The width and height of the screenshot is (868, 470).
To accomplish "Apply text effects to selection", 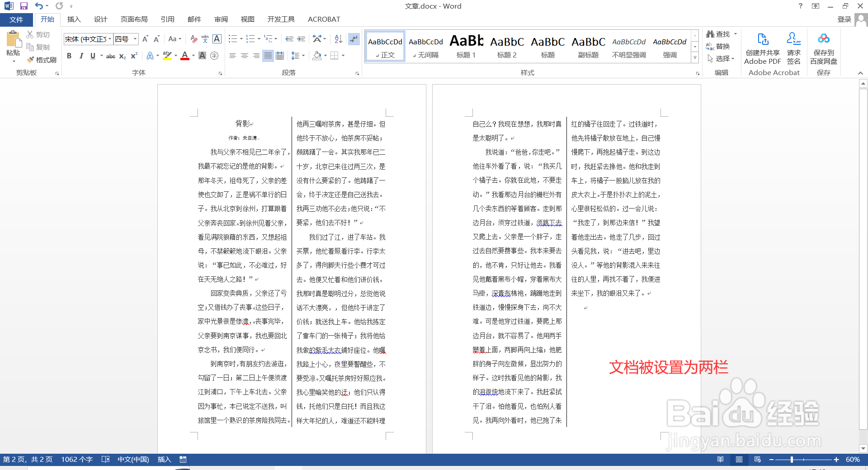I will coord(150,56).
